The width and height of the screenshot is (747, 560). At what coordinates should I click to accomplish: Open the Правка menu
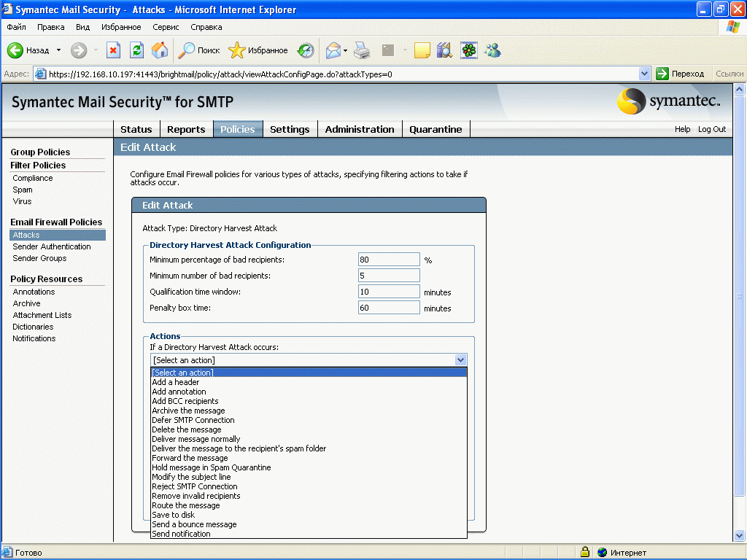(50, 27)
